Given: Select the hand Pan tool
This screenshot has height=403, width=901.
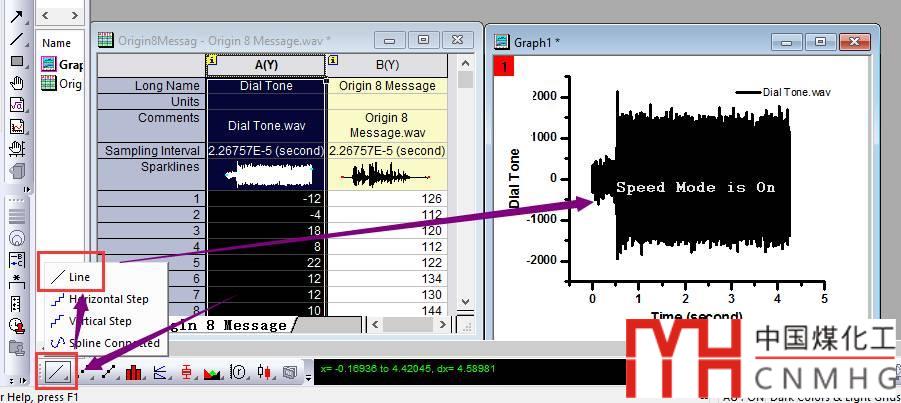Looking at the screenshot, I should point(16,83).
